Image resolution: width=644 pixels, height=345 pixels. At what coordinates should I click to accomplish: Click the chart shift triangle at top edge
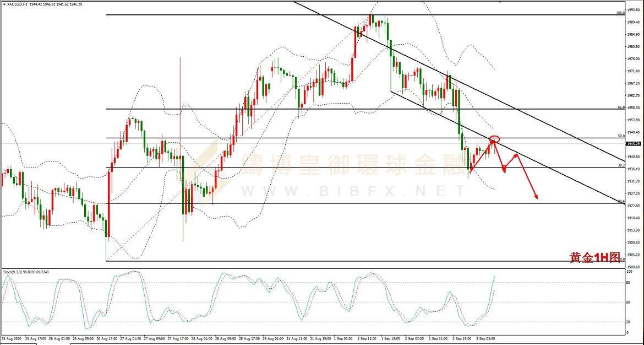coord(500,2)
